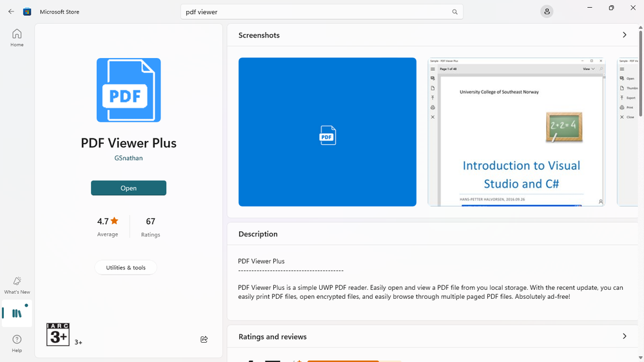The image size is (644, 362).
Task: Click the Description heading
Action: [258, 234]
